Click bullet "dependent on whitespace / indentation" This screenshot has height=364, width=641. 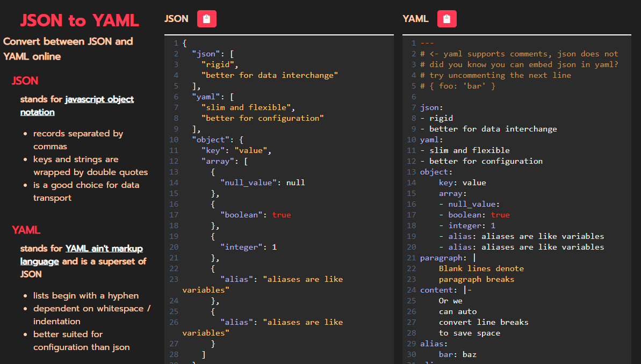(92, 315)
